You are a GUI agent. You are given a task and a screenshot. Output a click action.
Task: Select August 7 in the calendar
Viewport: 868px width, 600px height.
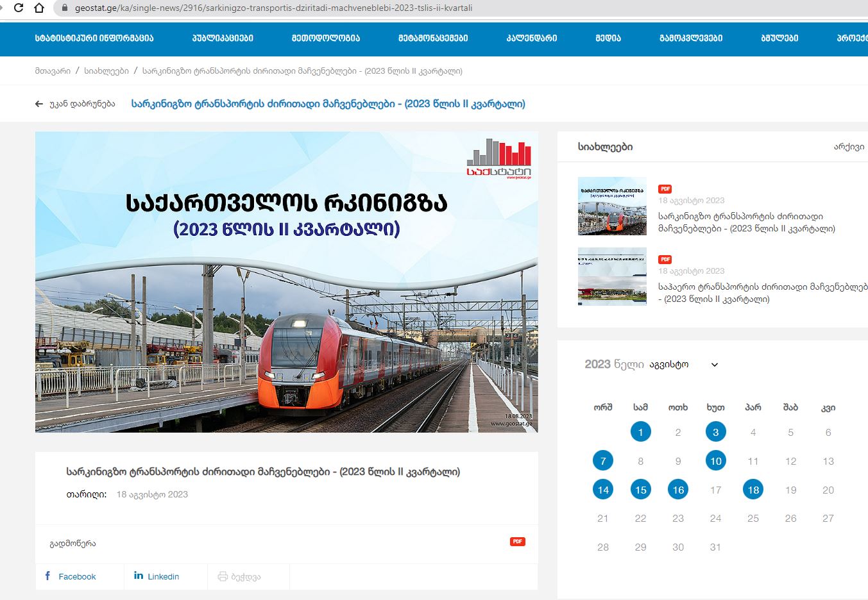click(603, 461)
